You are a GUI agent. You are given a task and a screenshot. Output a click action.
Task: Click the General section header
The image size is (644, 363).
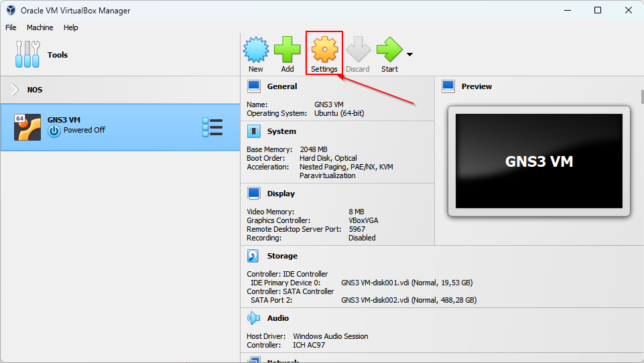(x=281, y=86)
